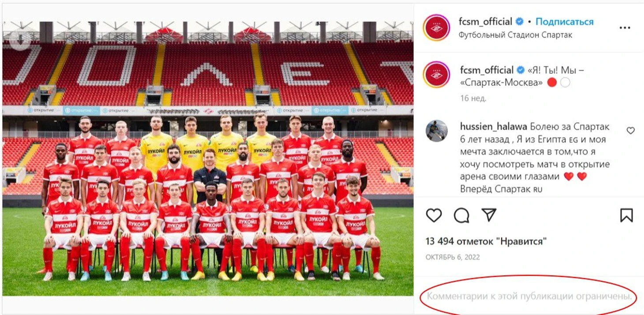644x315 pixels.
Task: Like the post with the heart icon
Action: coord(434,215)
